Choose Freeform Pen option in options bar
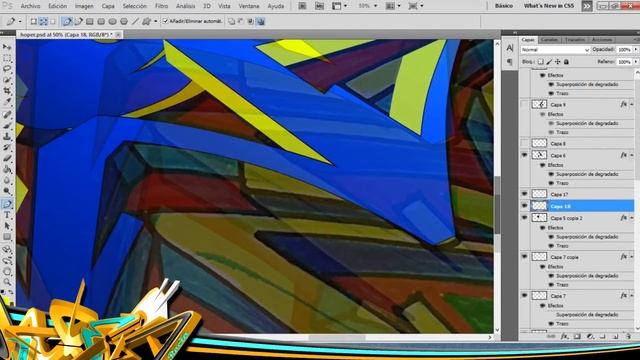This screenshot has width=640, height=360. click(78, 21)
